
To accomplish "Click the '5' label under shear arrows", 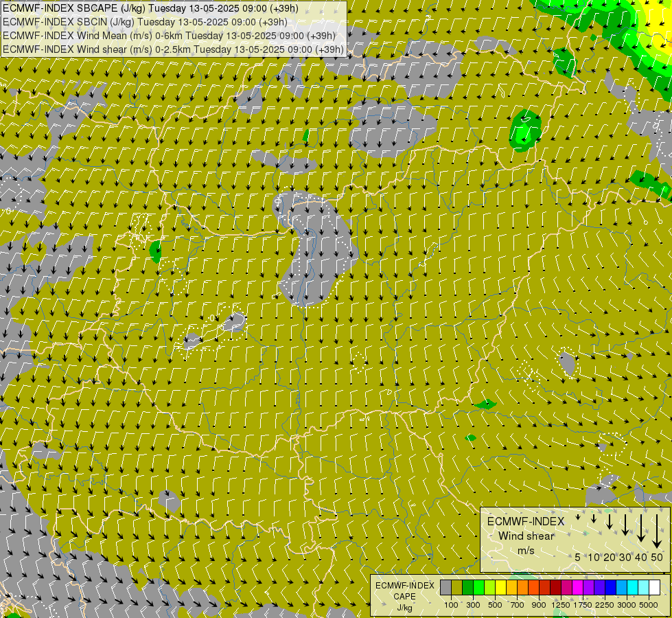I will (578, 557).
